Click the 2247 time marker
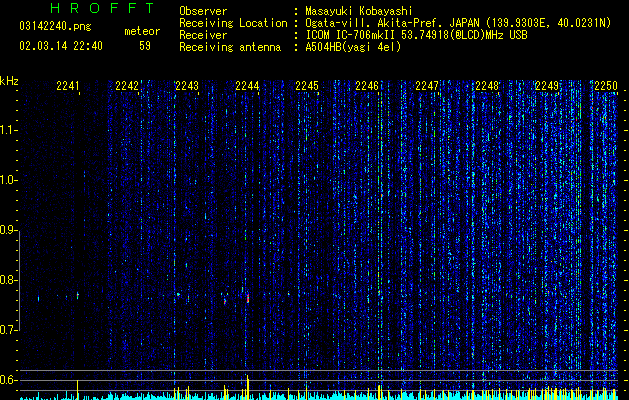The height and width of the screenshot is (400, 629). click(x=427, y=86)
